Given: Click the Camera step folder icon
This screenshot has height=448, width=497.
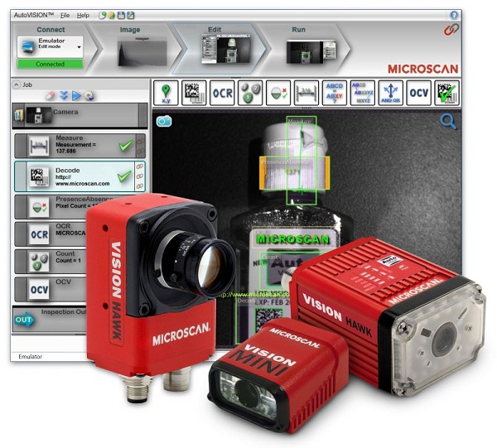Looking at the screenshot, I should tap(19, 115).
